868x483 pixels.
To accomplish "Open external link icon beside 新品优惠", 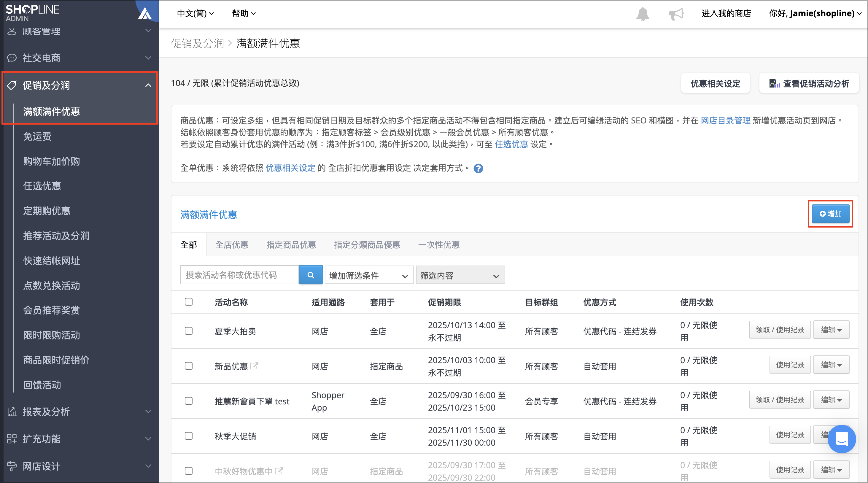I will pyautogui.click(x=254, y=366).
